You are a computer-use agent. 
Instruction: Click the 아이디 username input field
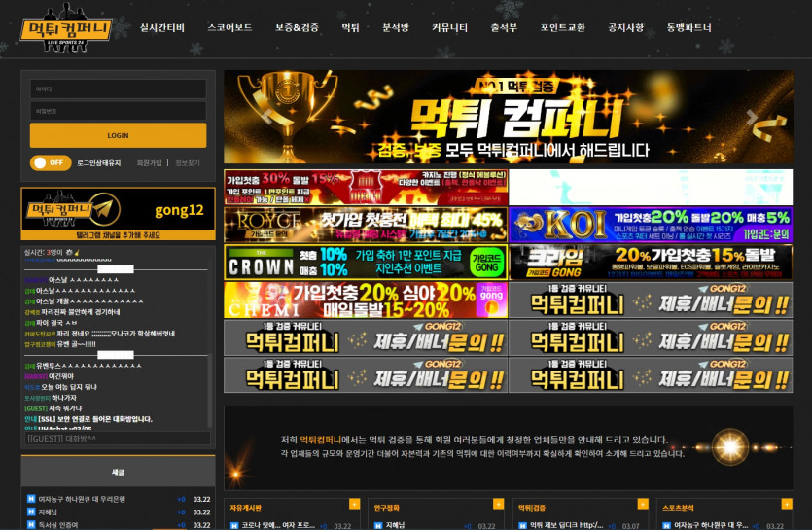(x=118, y=88)
